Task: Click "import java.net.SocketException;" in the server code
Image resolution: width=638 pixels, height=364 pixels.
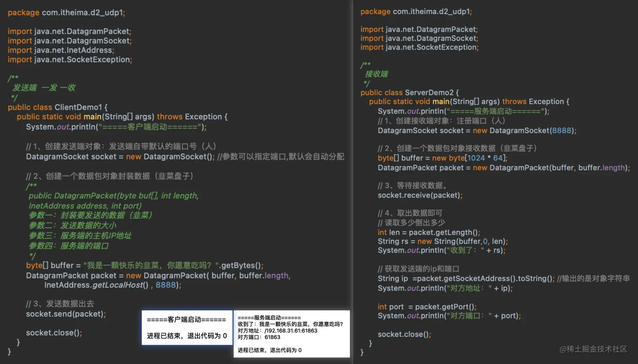Action: 419,47
